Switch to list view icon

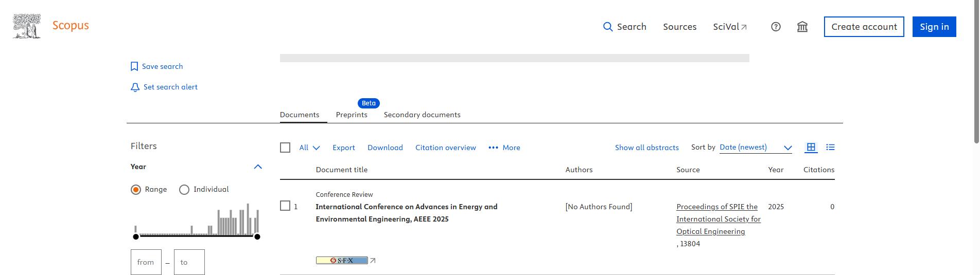pos(830,148)
